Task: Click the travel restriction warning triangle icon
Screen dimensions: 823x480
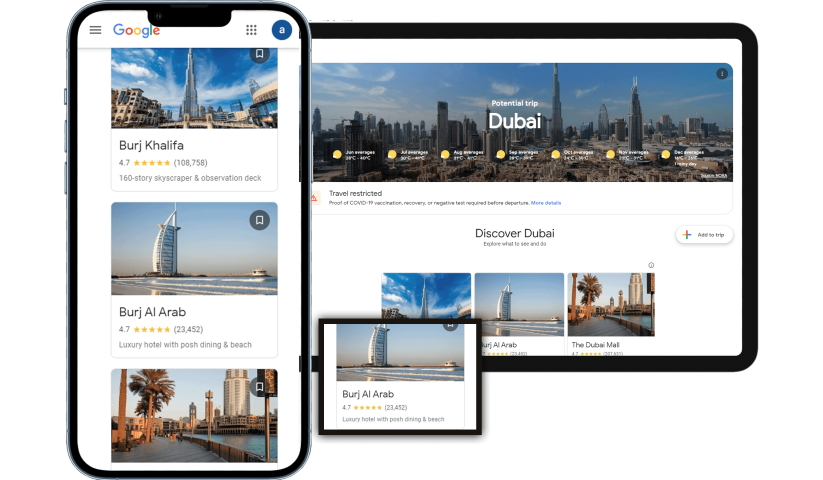Action: point(314,198)
